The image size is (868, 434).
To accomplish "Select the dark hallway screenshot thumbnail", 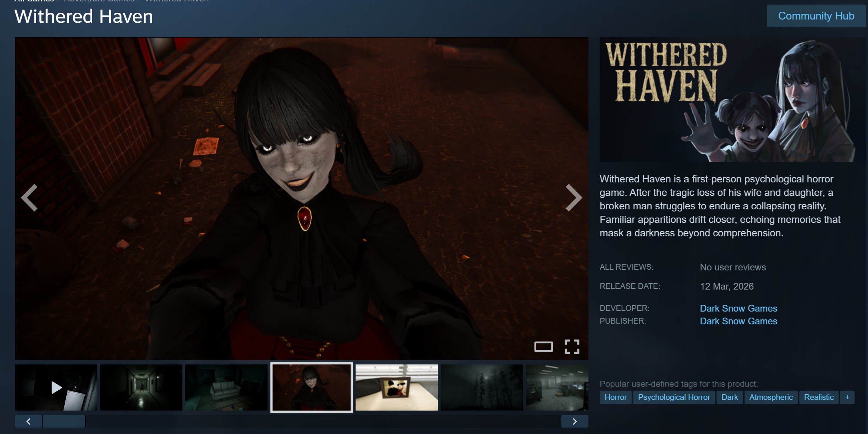I will (141, 387).
